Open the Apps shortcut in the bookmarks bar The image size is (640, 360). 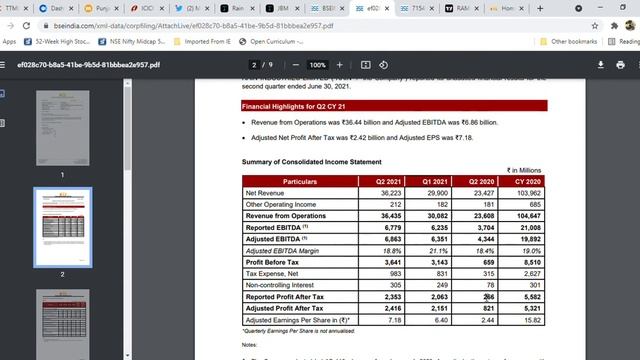[x=9, y=42]
